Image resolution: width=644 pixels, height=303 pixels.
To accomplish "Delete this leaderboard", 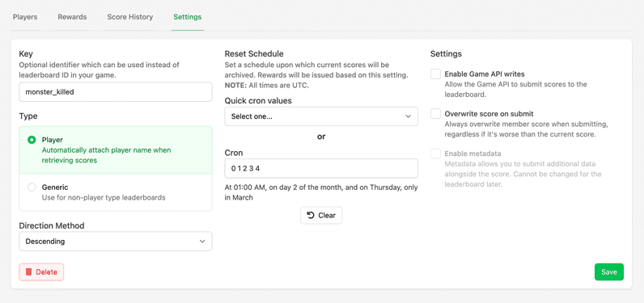I will 41,271.
